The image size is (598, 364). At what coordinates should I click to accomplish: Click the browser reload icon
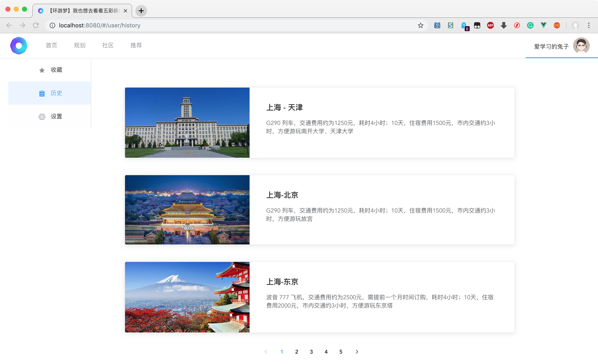36,26
